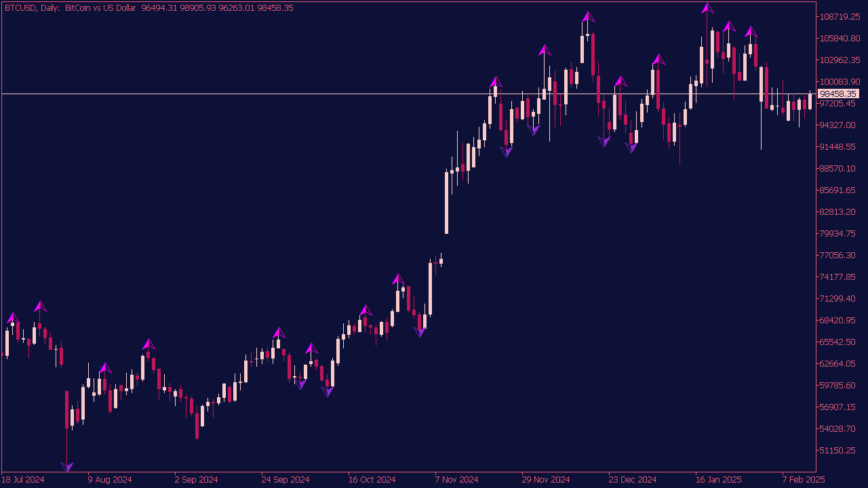The image size is (868, 488).
Task: Click the 102962.35 price axis label
Action: coord(839,60)
